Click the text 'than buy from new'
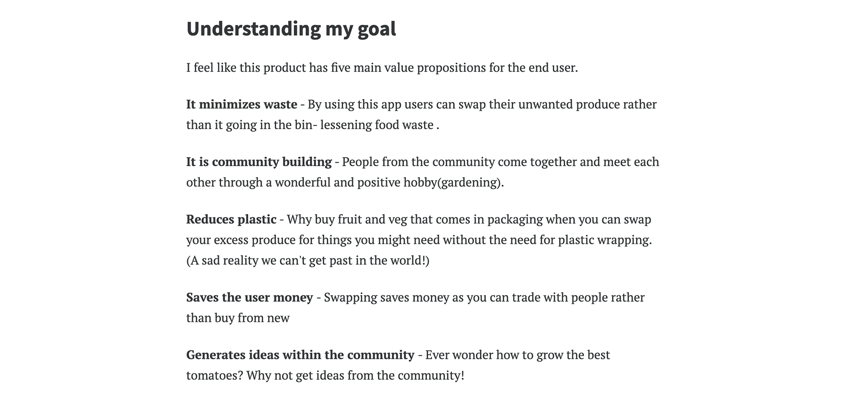Viewport: 868px width, 411px height. [x=238, y=318]
